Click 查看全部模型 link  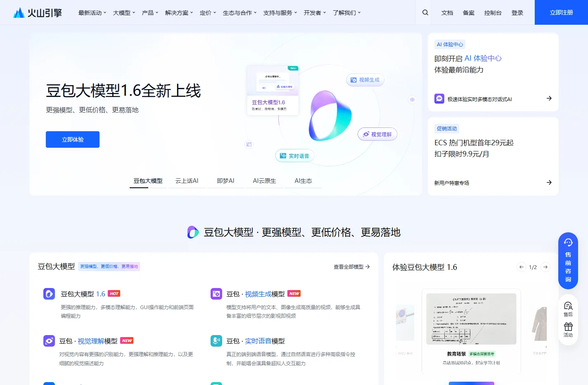[352, 267]
